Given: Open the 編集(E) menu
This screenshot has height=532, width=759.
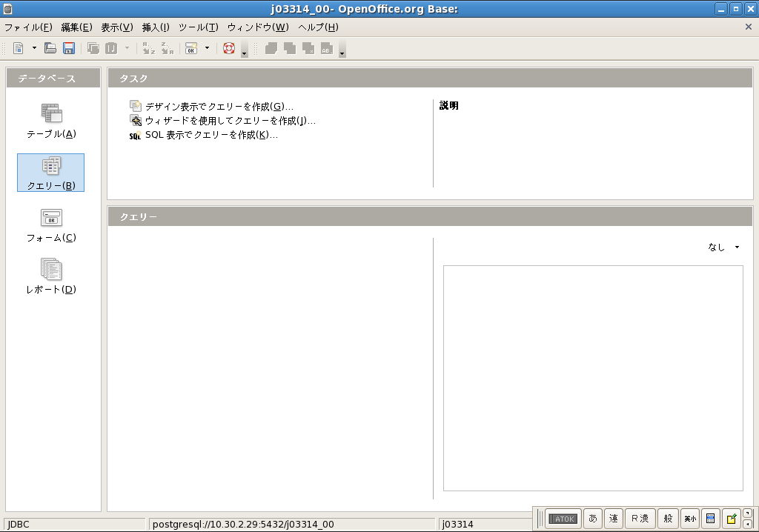Looking at the screenshot, I should (76, 27).
